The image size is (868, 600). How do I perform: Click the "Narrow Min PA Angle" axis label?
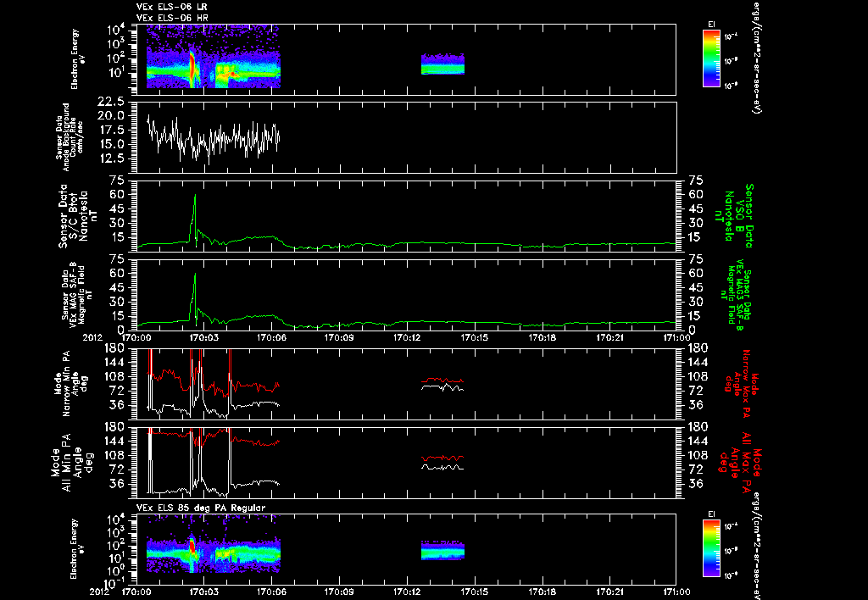pyautogui.click(x=70, y=383)
